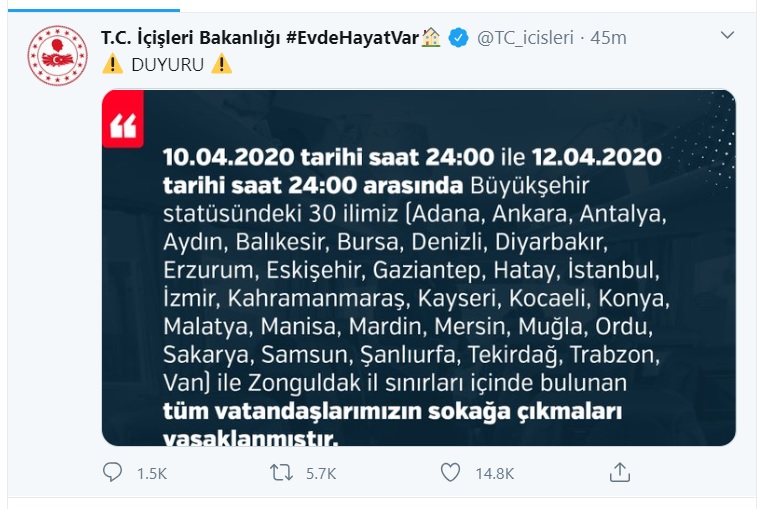Click the warning emoji after DUYURU
The image size is (772, 509).
click(x=222, y=64)
